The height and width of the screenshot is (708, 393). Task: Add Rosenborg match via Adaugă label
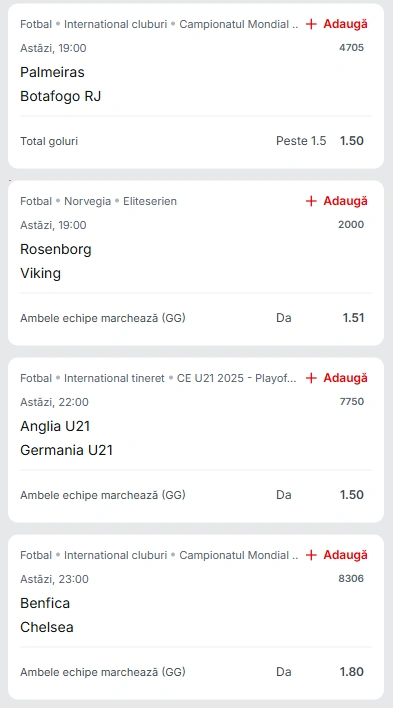pyautogui.click(x=346, y=201)
